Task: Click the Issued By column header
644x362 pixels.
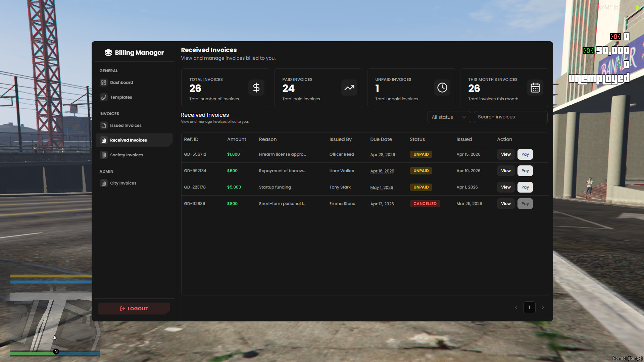Action: [x=340, y=139]
